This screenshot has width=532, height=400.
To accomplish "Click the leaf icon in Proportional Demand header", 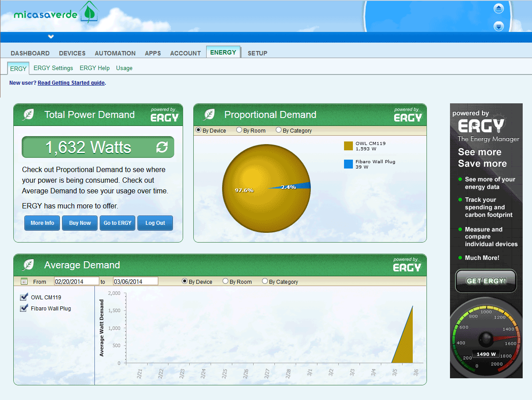I will coord(209,115).
